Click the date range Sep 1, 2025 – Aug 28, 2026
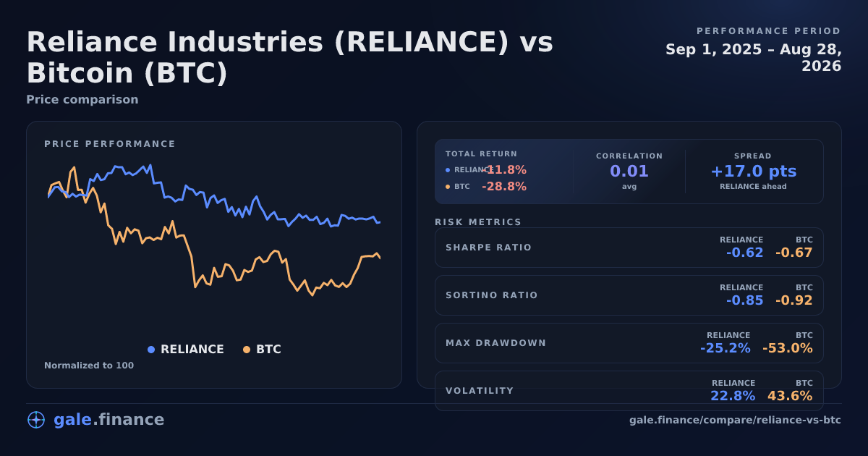Viewport: 868px width, 456px height. tap(754, 58)
